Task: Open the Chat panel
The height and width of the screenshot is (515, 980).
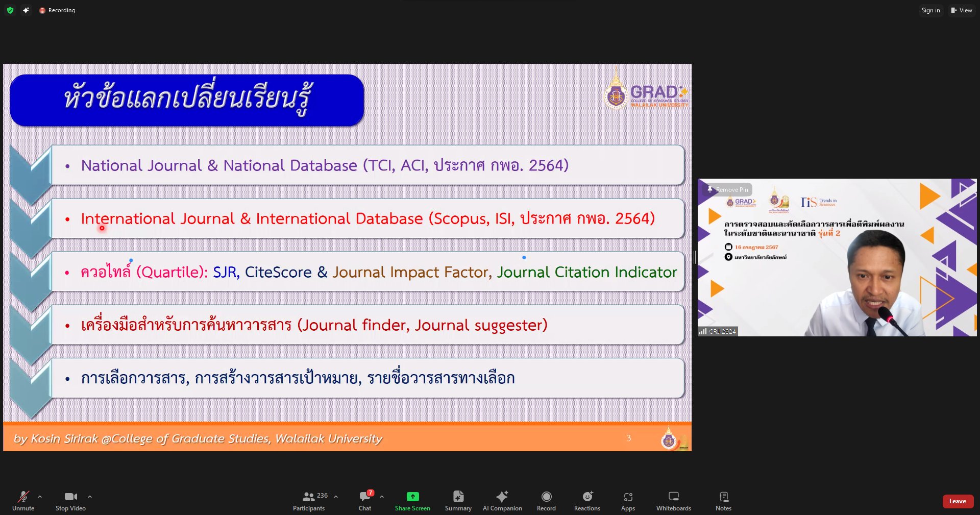Action: [365, 501]
